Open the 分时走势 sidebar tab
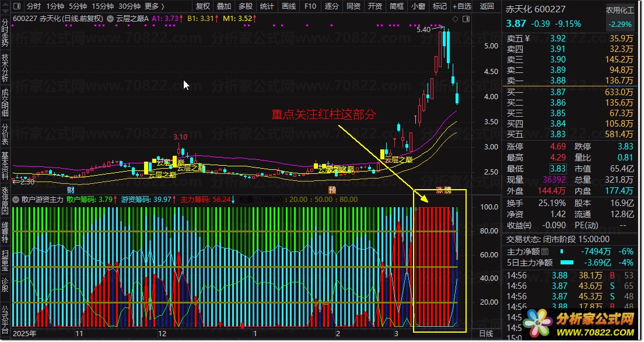Screen dimensions: 644x342 point(5,32)
